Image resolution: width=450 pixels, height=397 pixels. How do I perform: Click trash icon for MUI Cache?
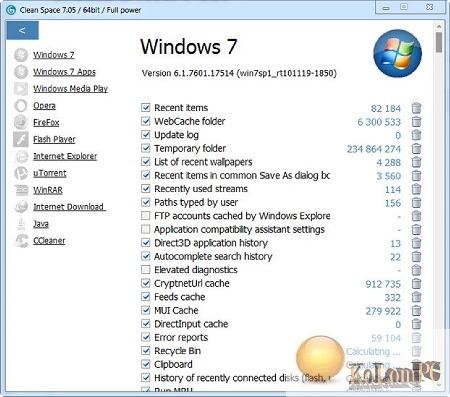click(416, 311)
